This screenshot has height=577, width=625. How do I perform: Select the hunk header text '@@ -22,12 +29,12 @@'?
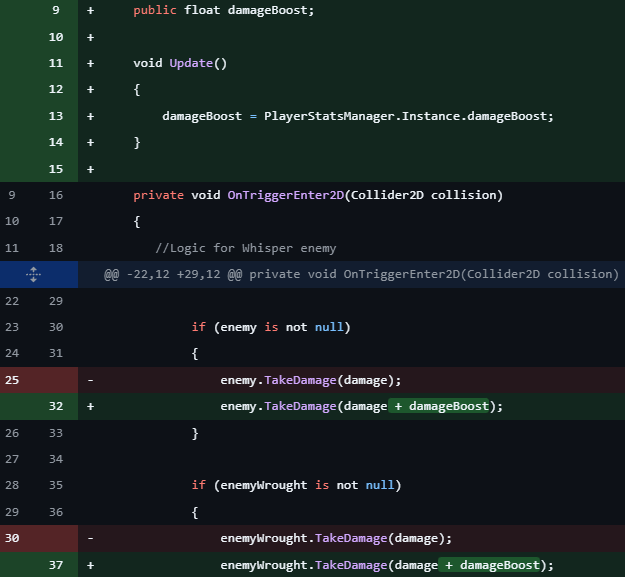tap(173, 275)
